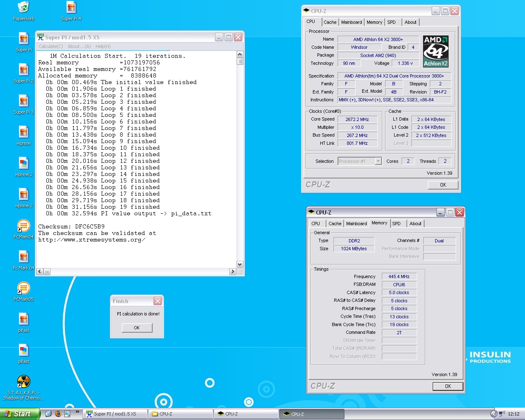Click Super PI vertical scrollbar up arrow
The height and width of the screenshot is (420, 525).
(240, 55)
